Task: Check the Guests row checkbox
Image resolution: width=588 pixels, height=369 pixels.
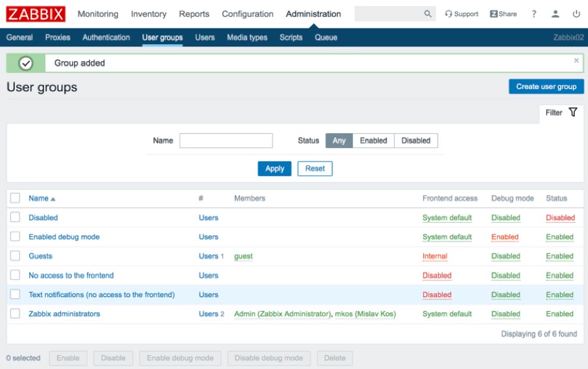Action: pyautogui.click(x=15, y=256)
